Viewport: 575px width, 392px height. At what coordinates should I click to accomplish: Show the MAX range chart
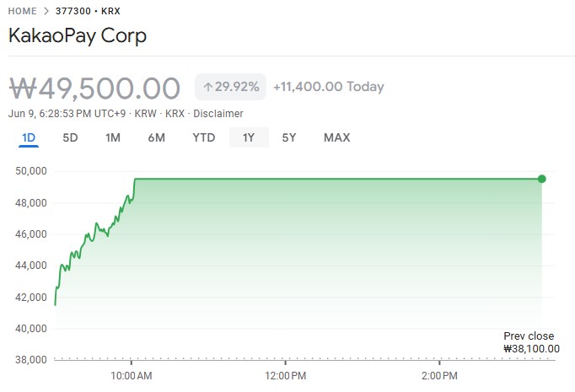click(x=336, y=137)
